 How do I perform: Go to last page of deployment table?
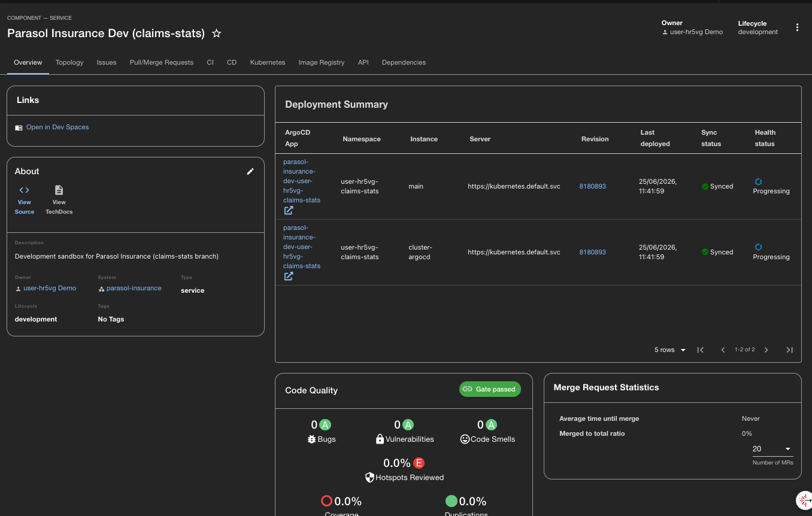(x=789, y=350)
